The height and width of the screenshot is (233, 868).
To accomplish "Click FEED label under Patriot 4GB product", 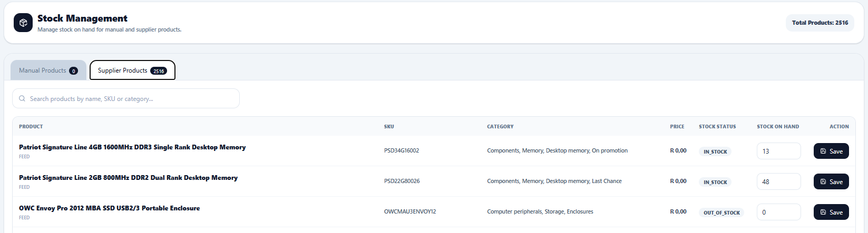I will coord(24,157).
